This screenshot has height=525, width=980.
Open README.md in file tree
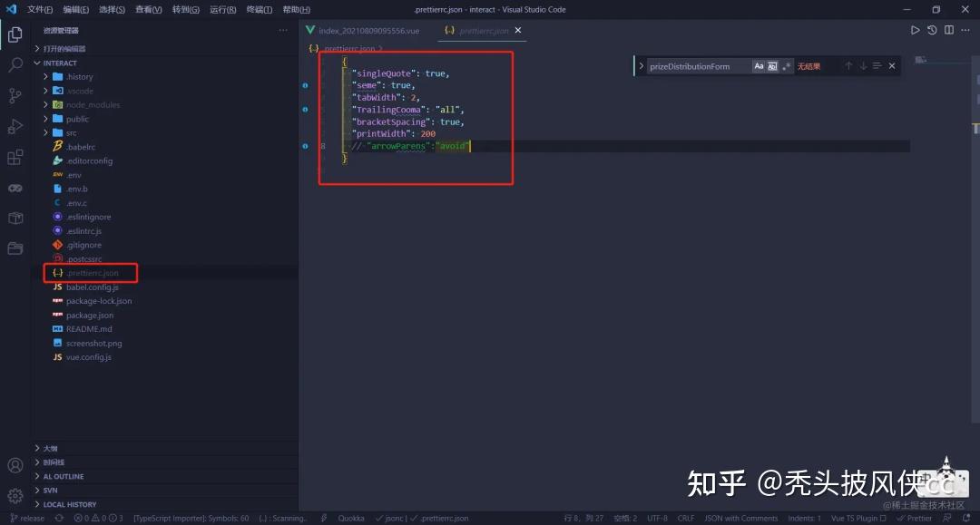(89, 329)
